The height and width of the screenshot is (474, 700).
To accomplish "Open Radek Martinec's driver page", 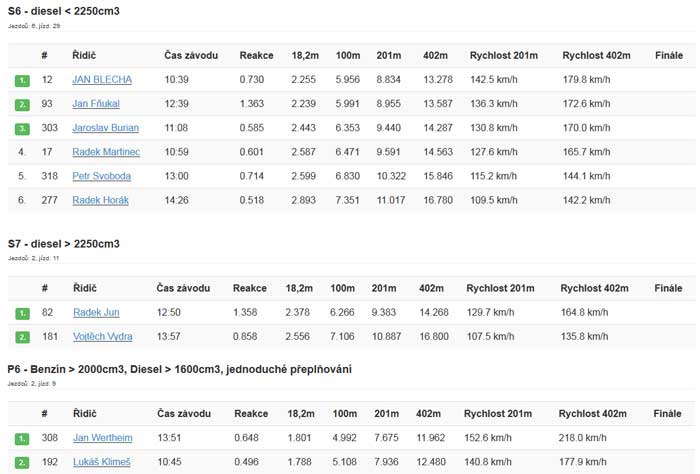I will [106, 152].
